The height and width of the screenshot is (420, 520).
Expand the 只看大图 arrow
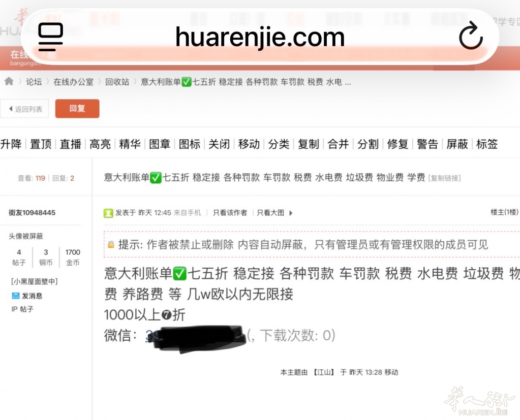click(x=291, y=213)
